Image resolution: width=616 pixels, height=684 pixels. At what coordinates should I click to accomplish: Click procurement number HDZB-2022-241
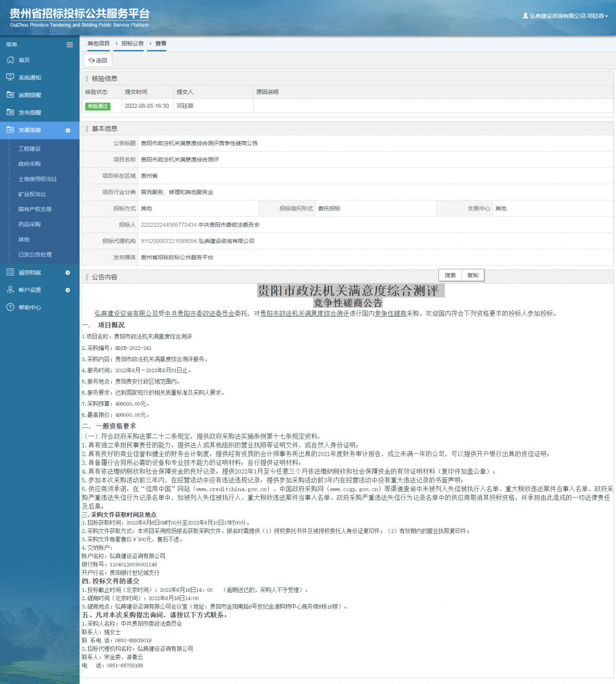coord(133,348)
